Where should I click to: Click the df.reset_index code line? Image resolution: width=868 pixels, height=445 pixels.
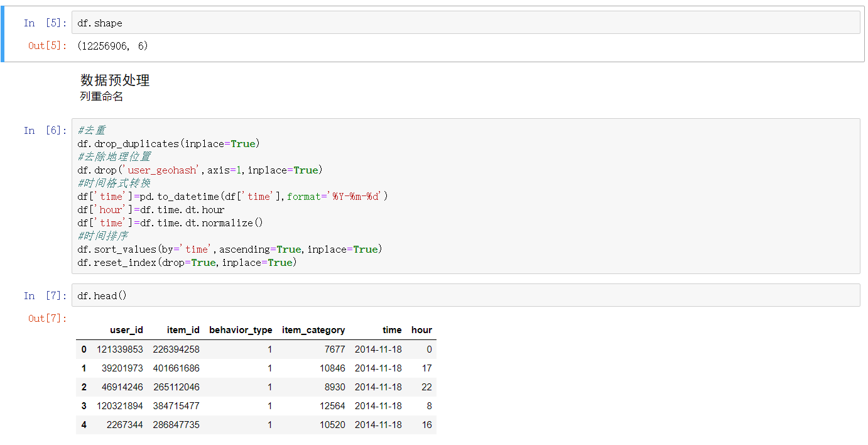[187, 263]
